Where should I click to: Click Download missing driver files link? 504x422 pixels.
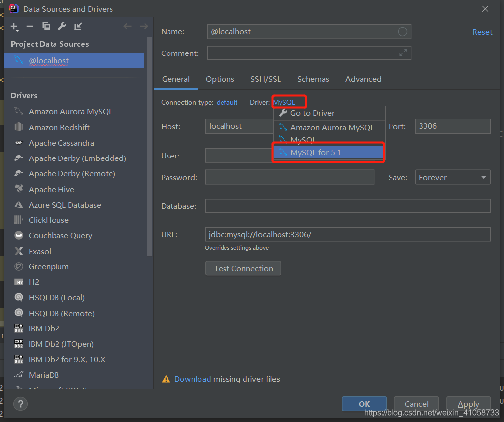(193, 379)
